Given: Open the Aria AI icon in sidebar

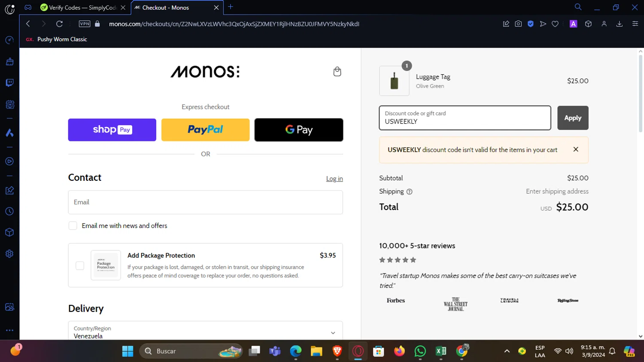Looking at the screenshot, I should click(x=9, y=133).
